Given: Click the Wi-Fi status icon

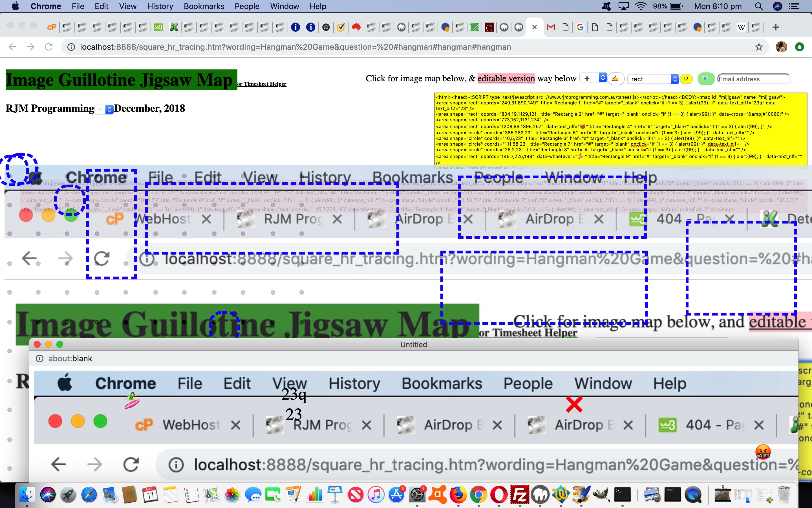Looking at the screenshot, I should click(x=641, y=6).
